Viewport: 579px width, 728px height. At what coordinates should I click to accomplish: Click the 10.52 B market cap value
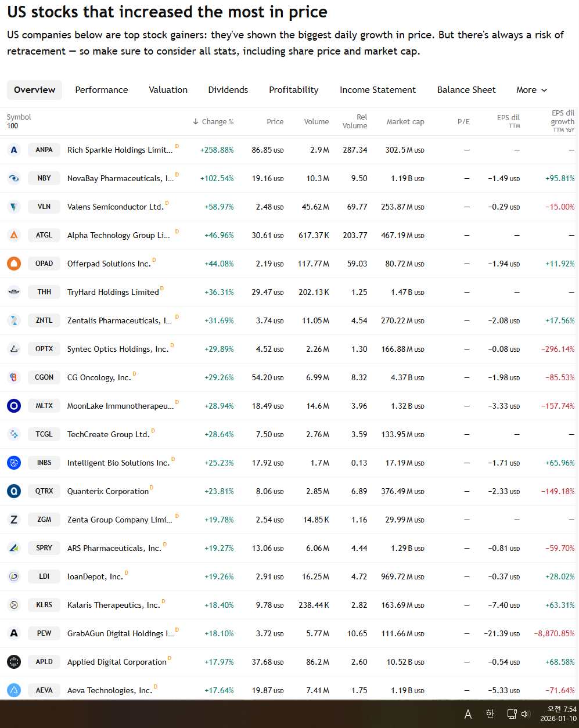[405, 662]
